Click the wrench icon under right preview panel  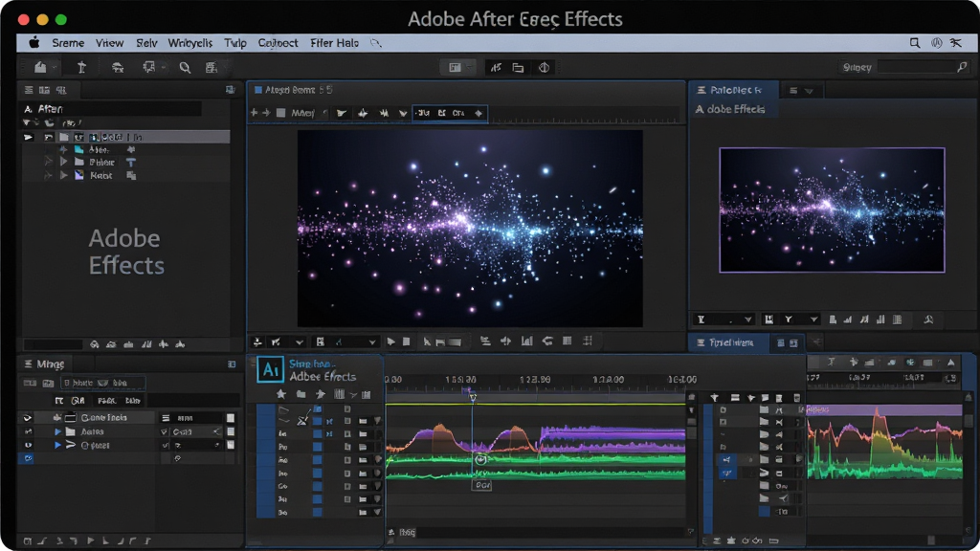928,320
